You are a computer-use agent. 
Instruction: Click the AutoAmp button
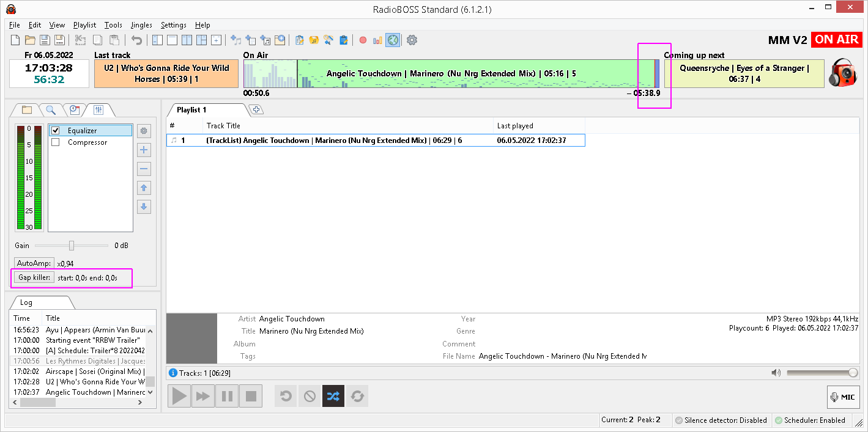point(34,263)
